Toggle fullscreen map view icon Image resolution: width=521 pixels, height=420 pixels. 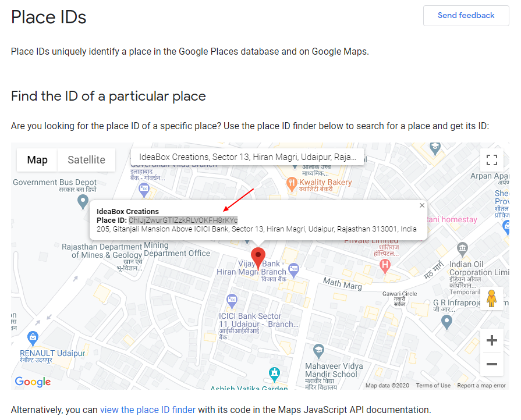492,160
